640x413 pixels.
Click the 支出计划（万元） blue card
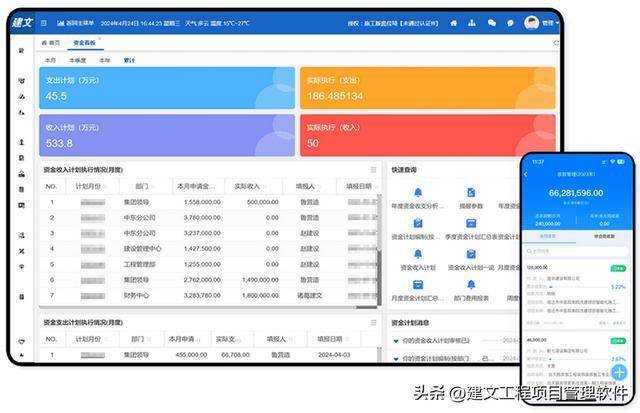tap(167, 88)
